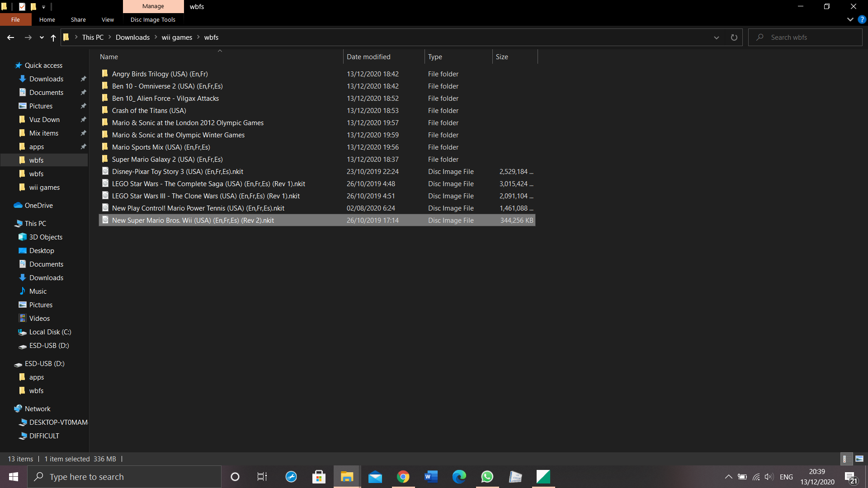Open the Recent locations dropdown
Screen dimensions: 868x488
[42, 38]
